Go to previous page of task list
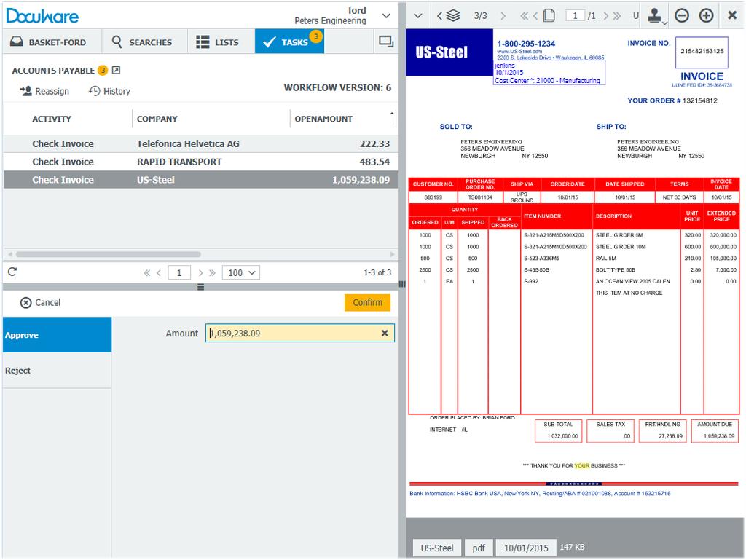Image resolution: width=746 pixels, height=560 pixels. 159,273
